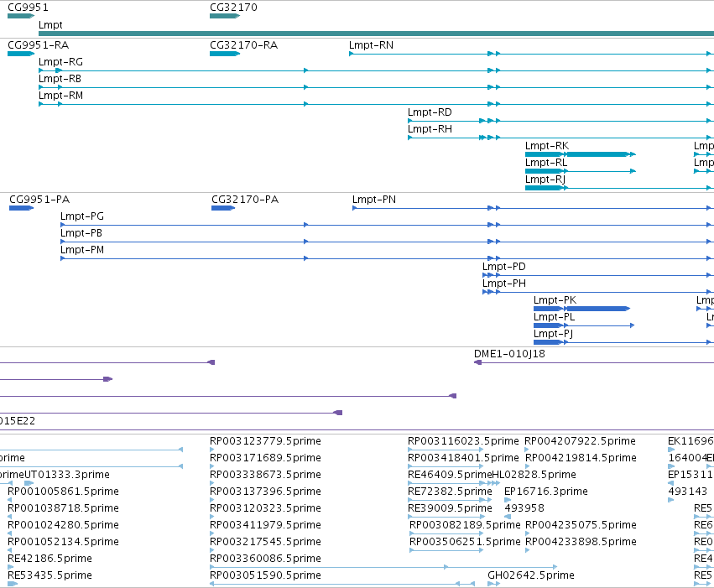Click the GH02642.5prime EST label

pyautogui.click(x=531, y=575)
